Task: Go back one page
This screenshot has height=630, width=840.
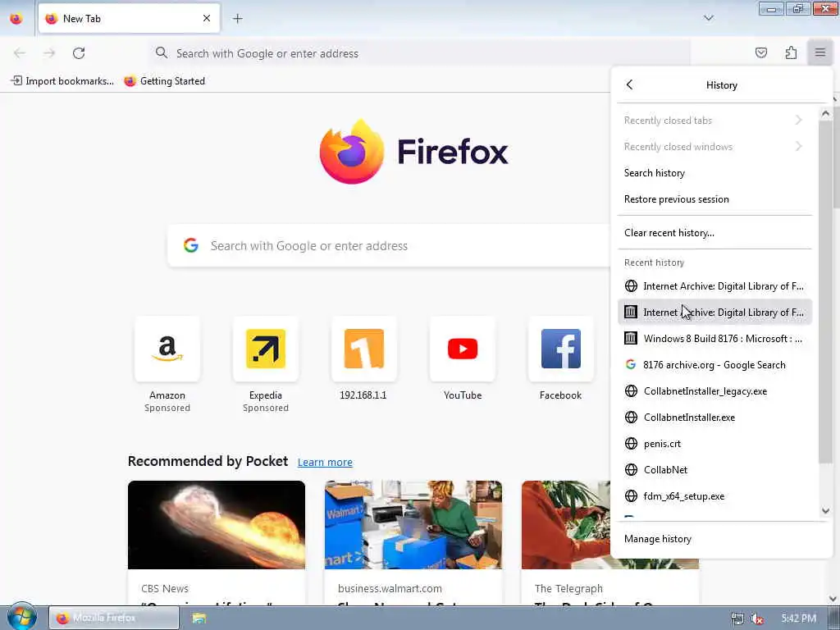Action: click(20, 53)
